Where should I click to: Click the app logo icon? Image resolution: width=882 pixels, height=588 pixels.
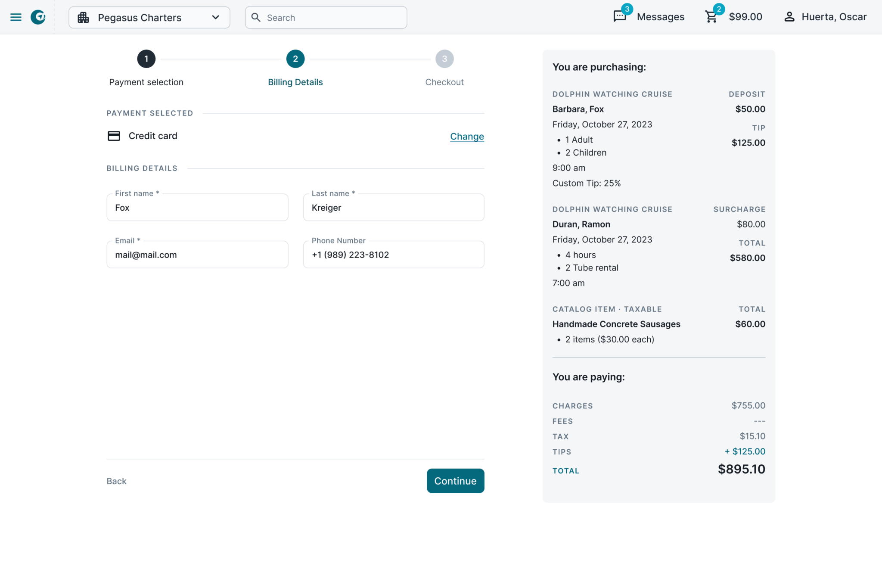(x=38, y=17)
